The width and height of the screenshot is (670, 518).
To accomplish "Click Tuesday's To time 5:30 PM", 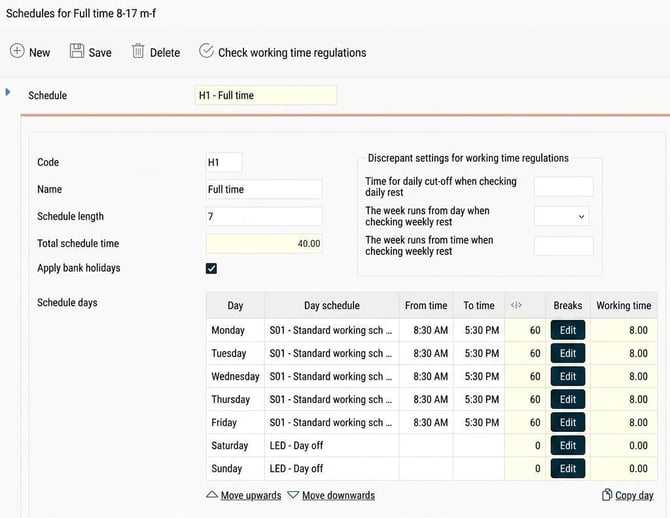I will [x=479, y=353].
